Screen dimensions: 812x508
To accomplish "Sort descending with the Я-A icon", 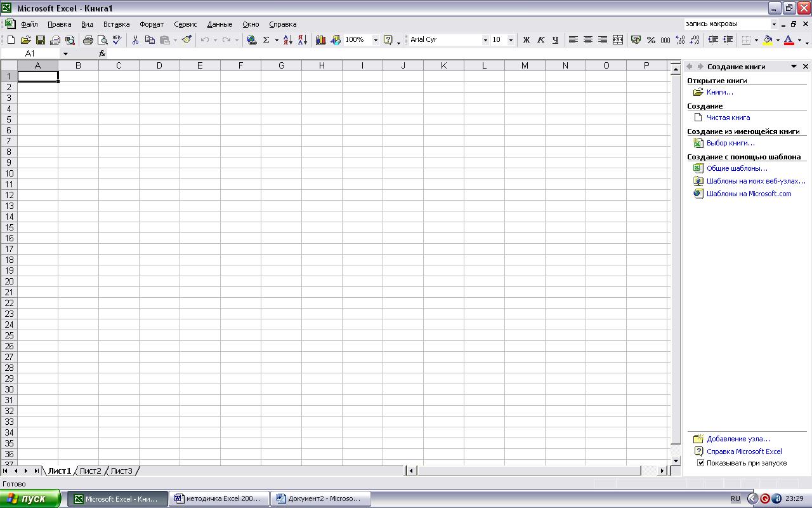I will 303,39.
